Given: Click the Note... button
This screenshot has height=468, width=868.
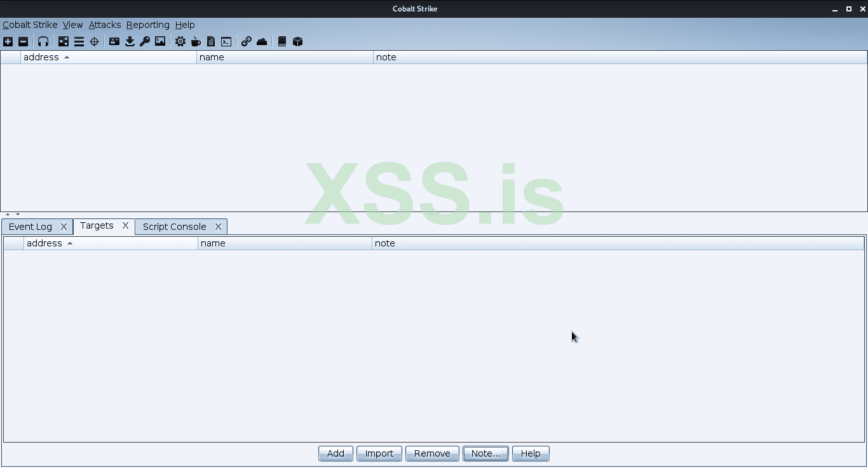Looking at the screenshot, I should [x=485, y=453].
